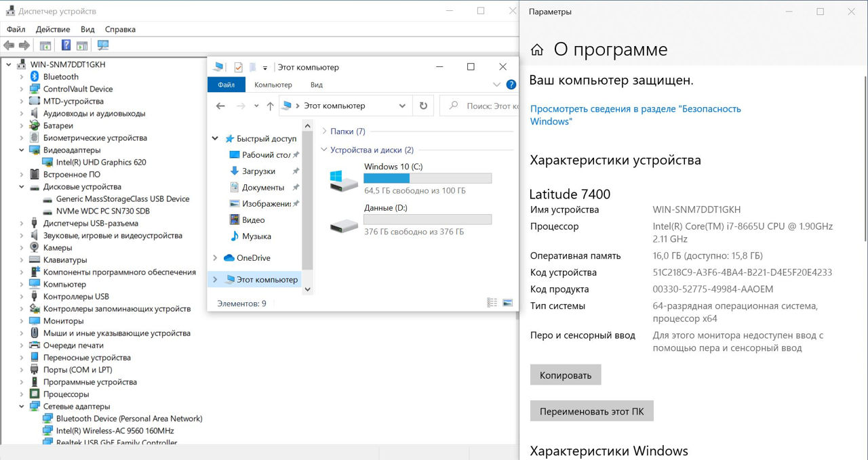Click the scan for hardware changes icon
This screenshot has height=460, width=868.
point(103,45)
